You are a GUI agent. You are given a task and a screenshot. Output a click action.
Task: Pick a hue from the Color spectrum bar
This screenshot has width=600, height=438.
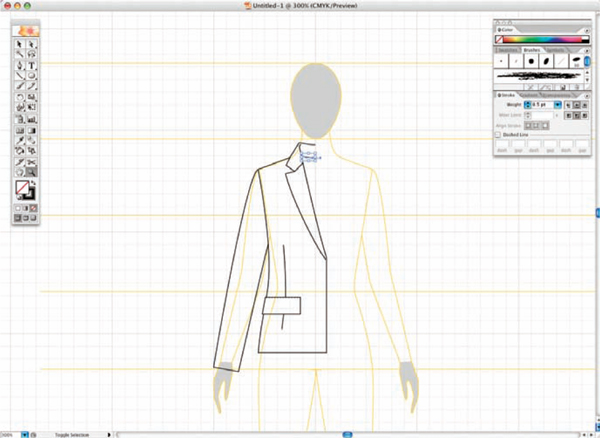coord(542,39)
